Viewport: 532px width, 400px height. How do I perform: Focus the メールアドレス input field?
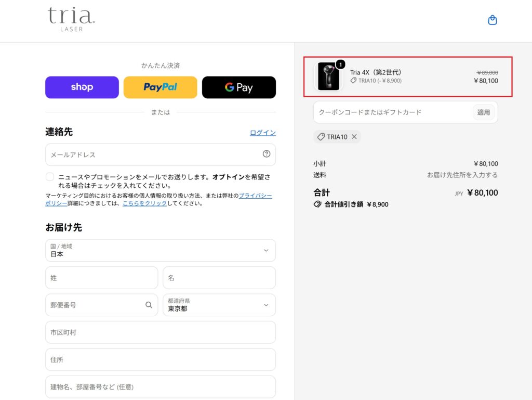coord(161,155)
